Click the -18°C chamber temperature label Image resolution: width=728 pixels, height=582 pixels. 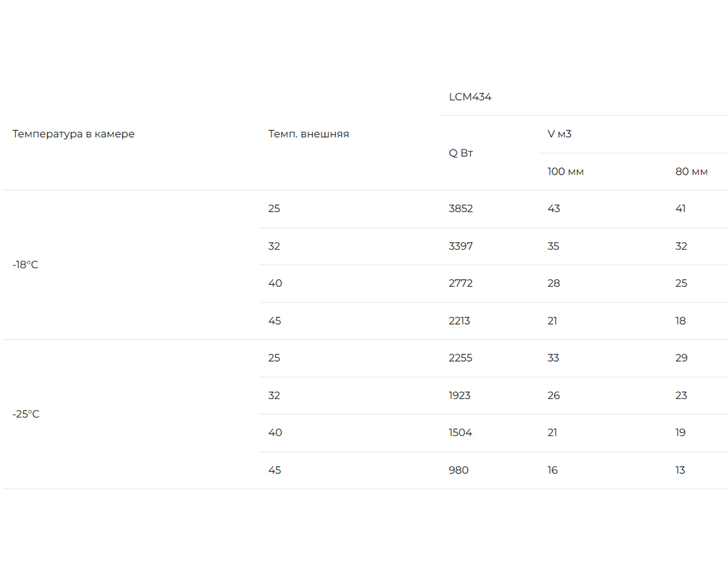(x=26, y=265)
